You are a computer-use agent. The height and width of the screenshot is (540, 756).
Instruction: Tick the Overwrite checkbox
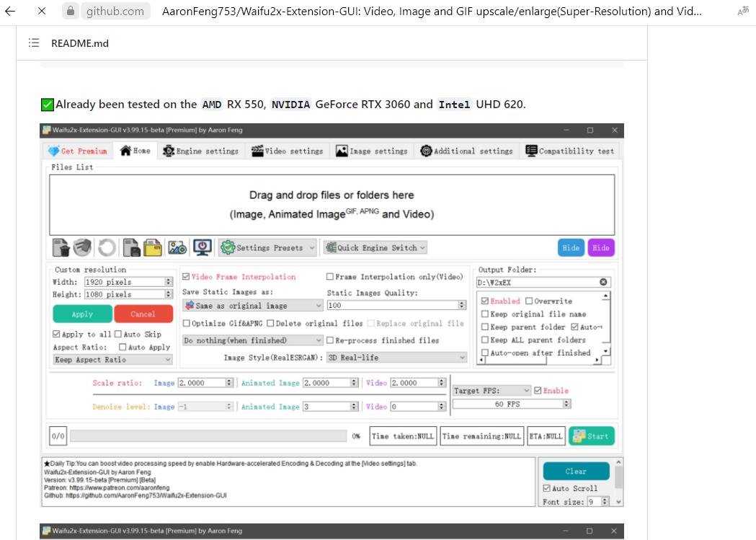(x=529, y=301)
